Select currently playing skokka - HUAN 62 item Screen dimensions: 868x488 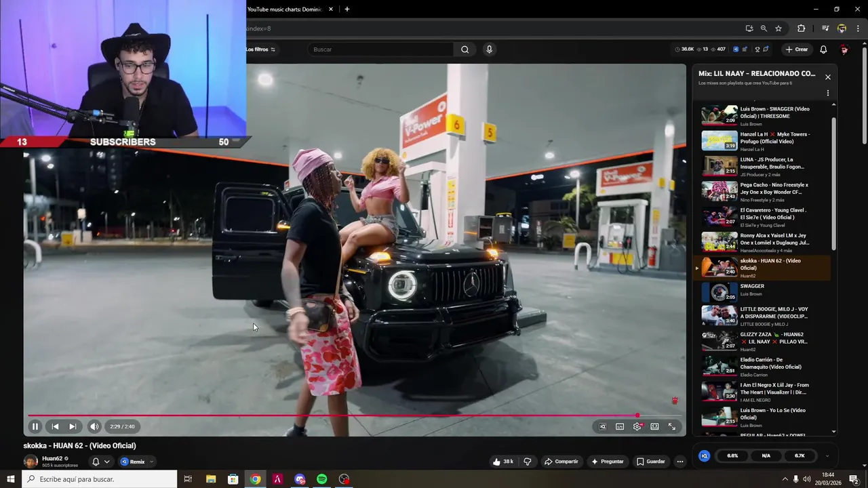762,268
